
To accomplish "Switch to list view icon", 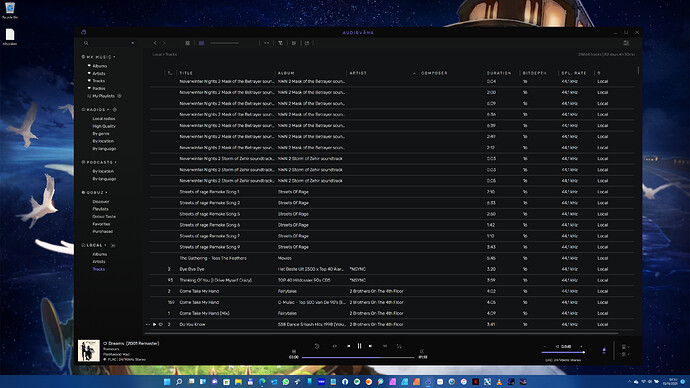I will click(202, 43).
